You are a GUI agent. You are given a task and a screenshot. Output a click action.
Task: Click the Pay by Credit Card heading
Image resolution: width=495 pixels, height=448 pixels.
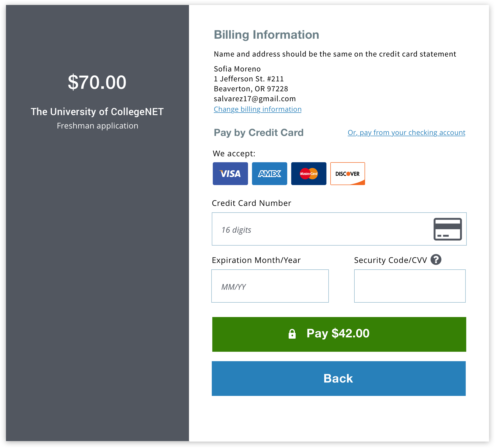tap(259, 133)
